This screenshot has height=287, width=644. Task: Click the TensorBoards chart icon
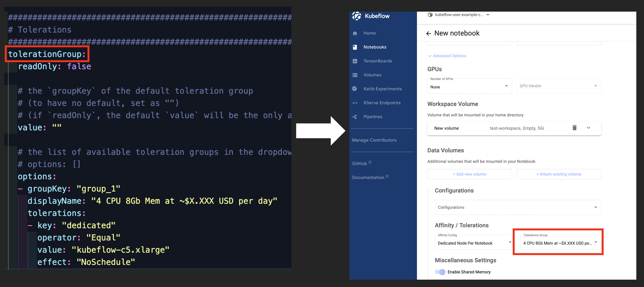pos(355,61)
